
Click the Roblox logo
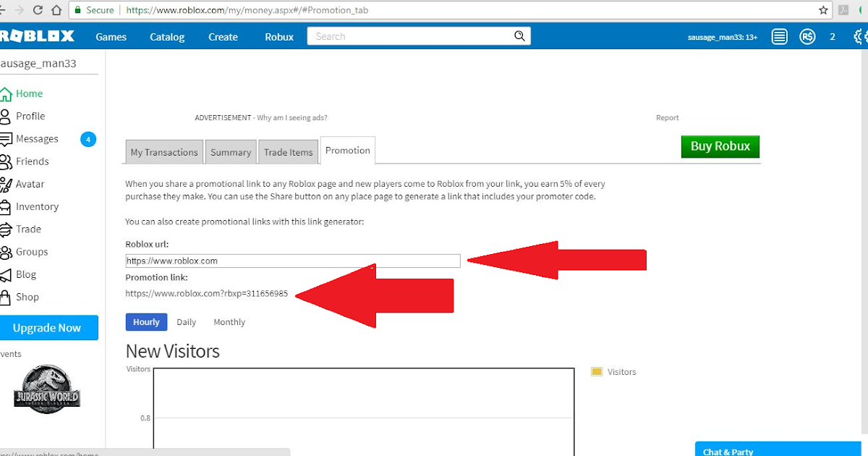pos(37,36)
